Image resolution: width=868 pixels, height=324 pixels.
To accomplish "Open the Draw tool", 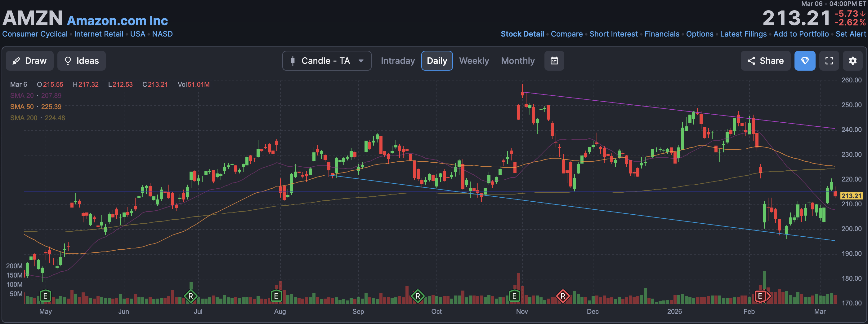I will click(30, 61).
